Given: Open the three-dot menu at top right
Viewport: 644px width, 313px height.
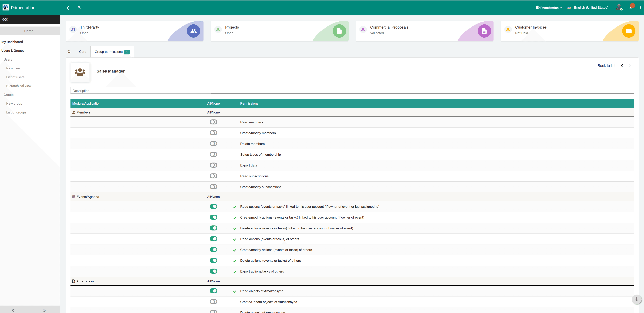Looking at the screenshot, I should click(x=641, y=7).
